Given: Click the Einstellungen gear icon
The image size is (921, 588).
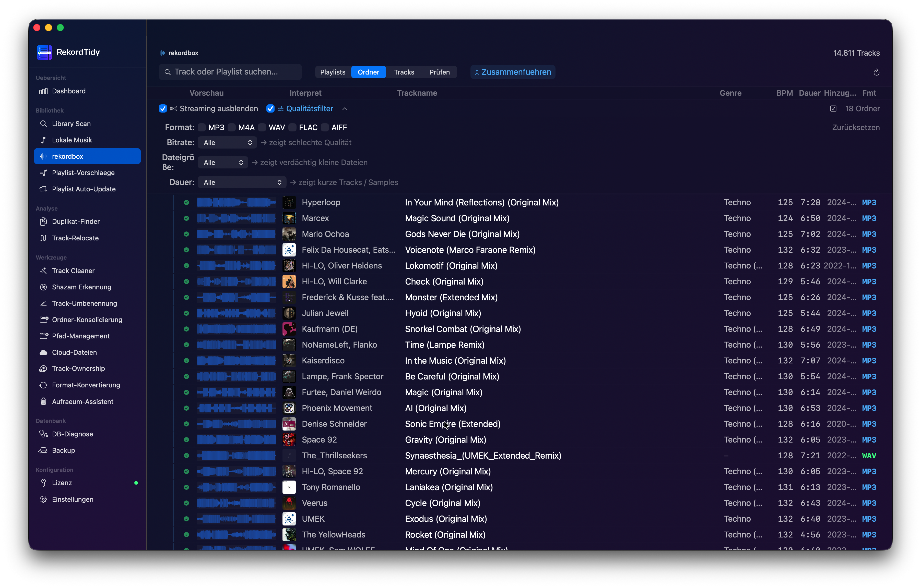Looking at the screenshot, I should pyautogui.click(x=43, y=500).
